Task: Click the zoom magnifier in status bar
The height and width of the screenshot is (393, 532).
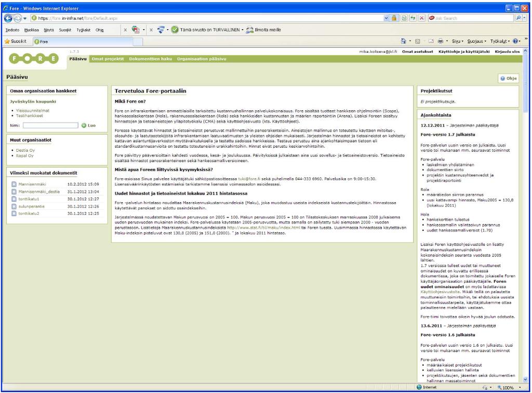Action: [499, 387]
